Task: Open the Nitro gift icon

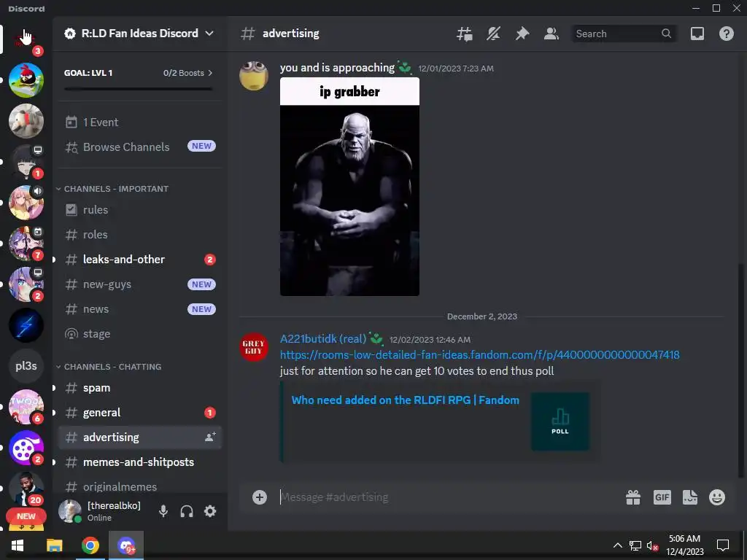Action: (633, 497)
